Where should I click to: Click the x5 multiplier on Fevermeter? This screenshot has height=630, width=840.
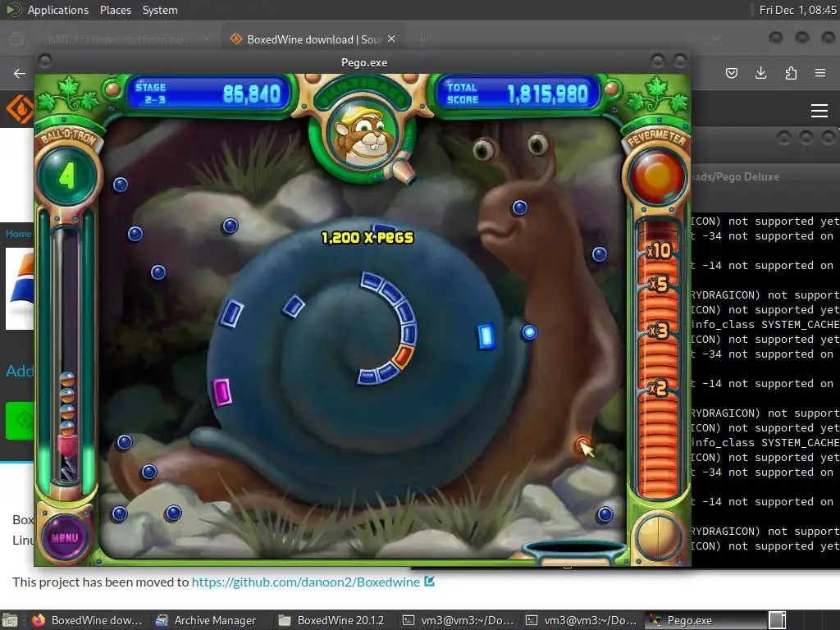click(659, 283)
